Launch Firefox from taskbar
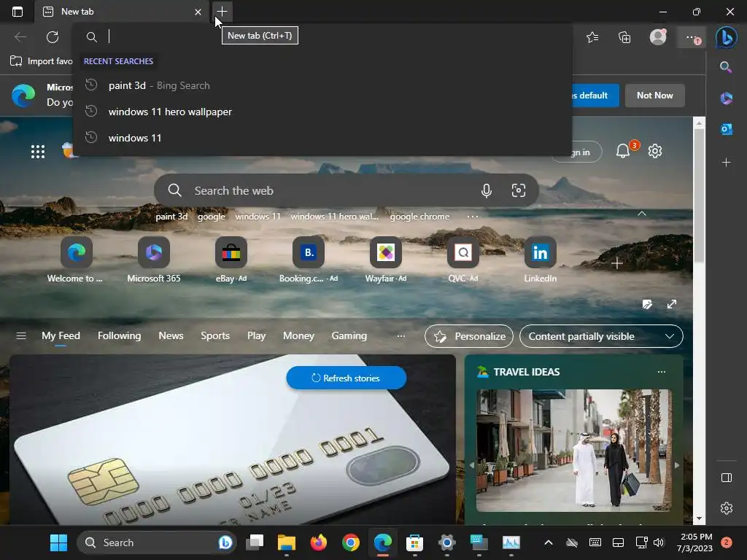The height and width of the screenshot is (560, 747). (x=318, y=542)
